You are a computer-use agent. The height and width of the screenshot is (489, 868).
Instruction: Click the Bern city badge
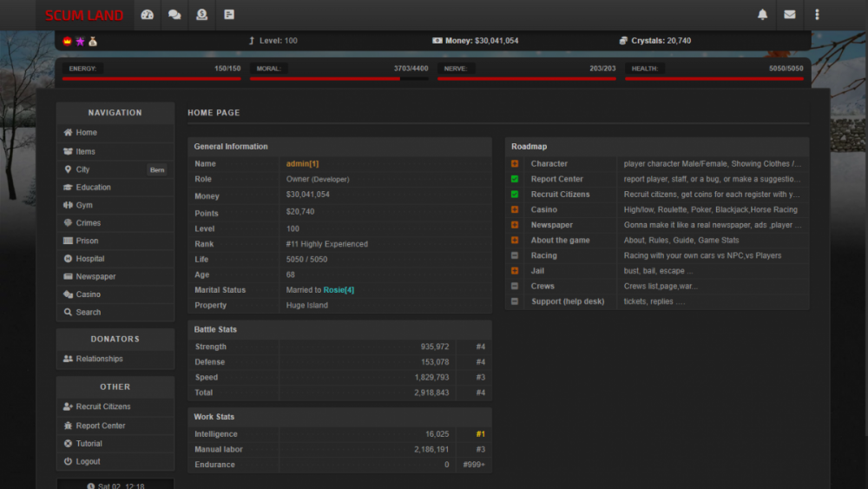(157, 170)
